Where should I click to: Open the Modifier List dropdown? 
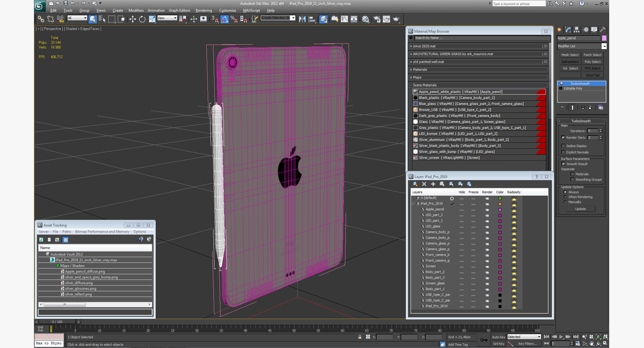pos(604,46)
